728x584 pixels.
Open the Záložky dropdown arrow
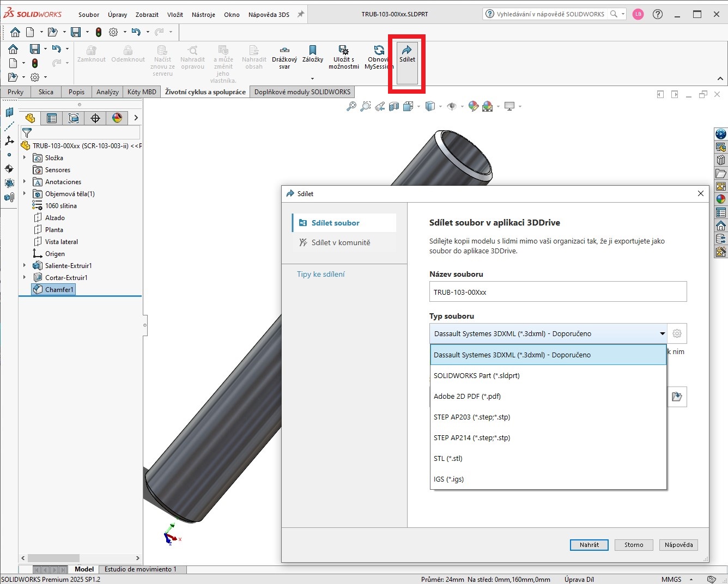[313, 78]
